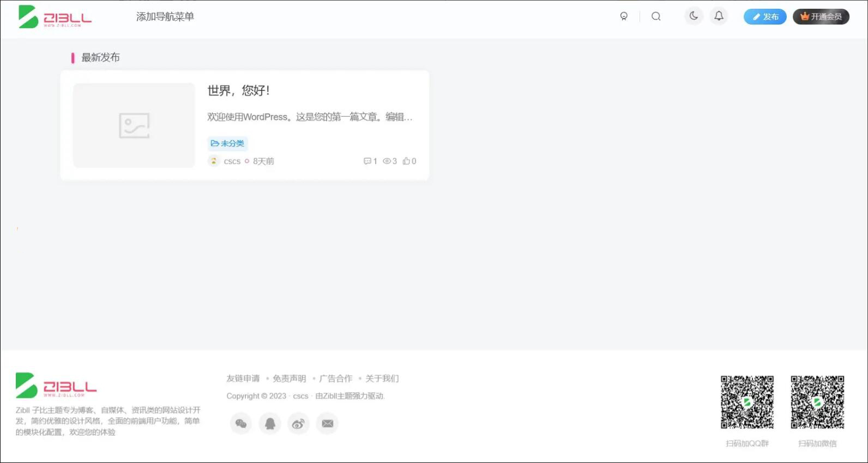Open the post thumbnail placeholder image
This screenshot has height=463, width=868.
(134, 125)
